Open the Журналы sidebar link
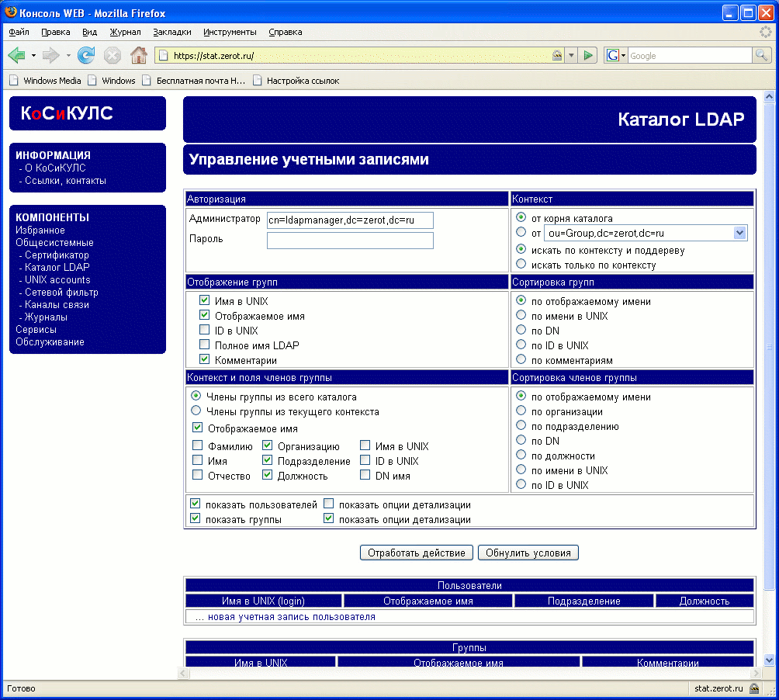The width and height of the screenshot is (779, 700). (x=47, y=317)
